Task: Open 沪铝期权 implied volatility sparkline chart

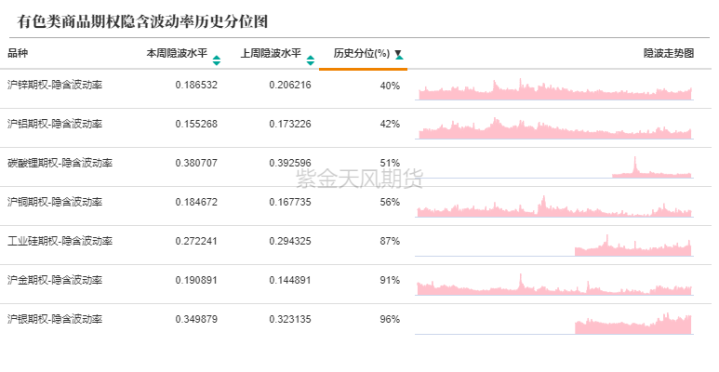Action: coord(554,128)
